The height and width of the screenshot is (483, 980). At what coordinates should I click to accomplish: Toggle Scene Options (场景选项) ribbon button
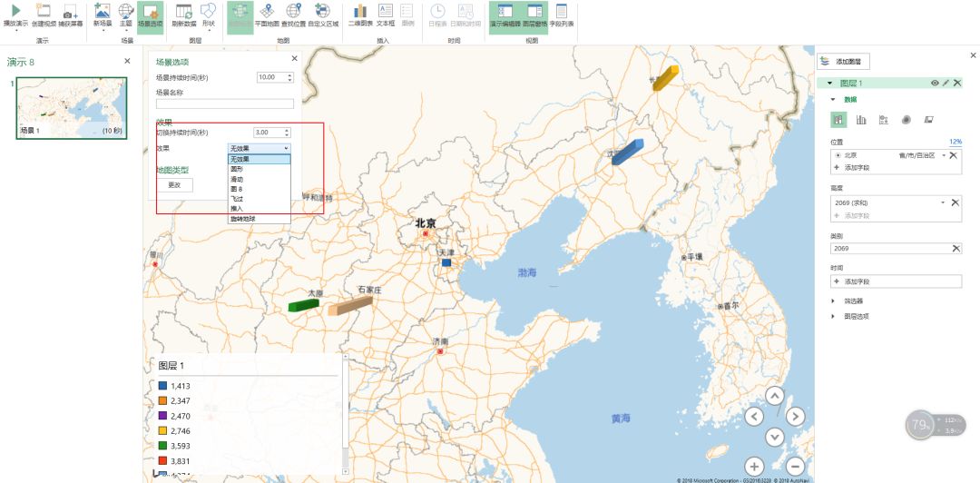[150, 16]
